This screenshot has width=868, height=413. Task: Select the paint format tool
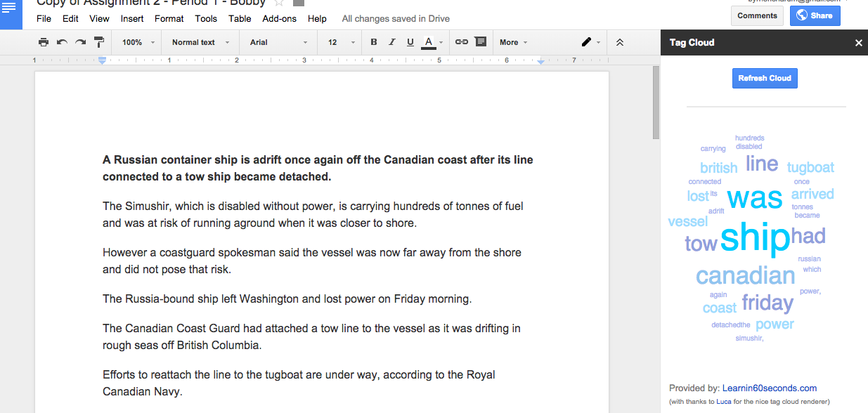click(99, 42)
